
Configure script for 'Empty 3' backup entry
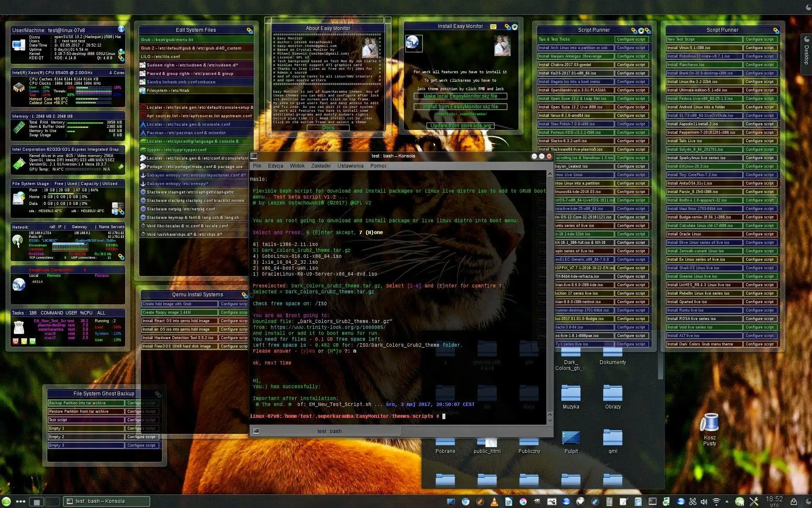pyautogui.click(x=143, y=445)
